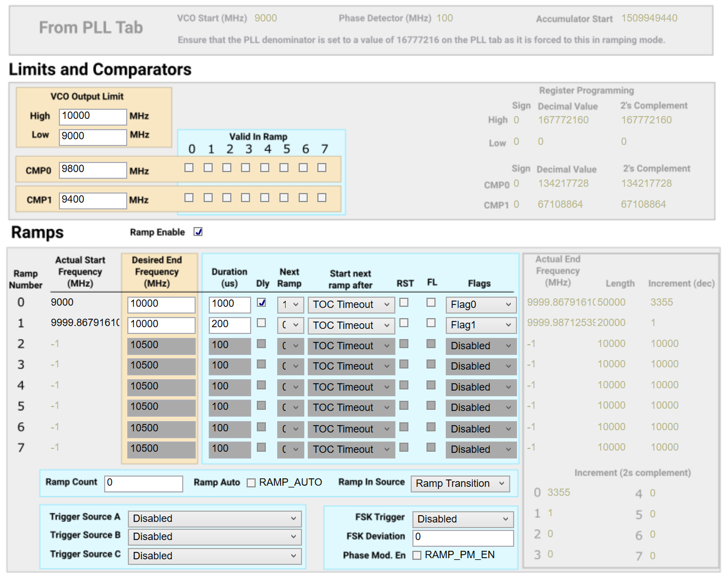Open ramp 1 Start next ramp after dropdown
728x574 pixels.
point(351,325)
